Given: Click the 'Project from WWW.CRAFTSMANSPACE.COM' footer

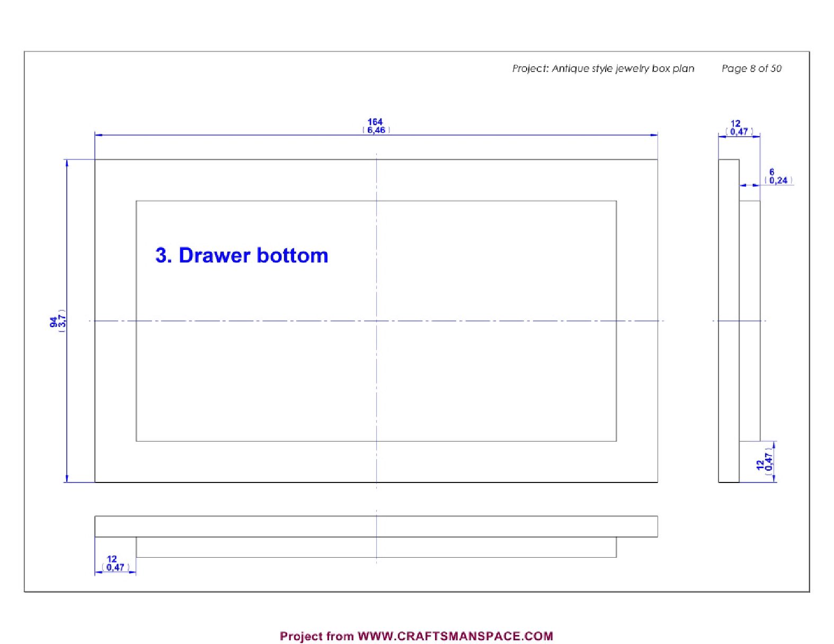Looking at the screenshot, I should (x=416, y=636).
